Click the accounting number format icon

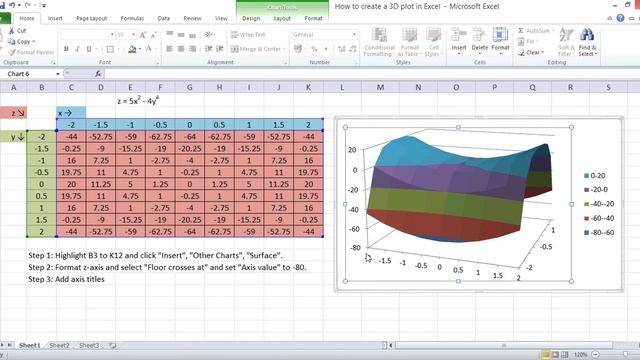(298, 49)
